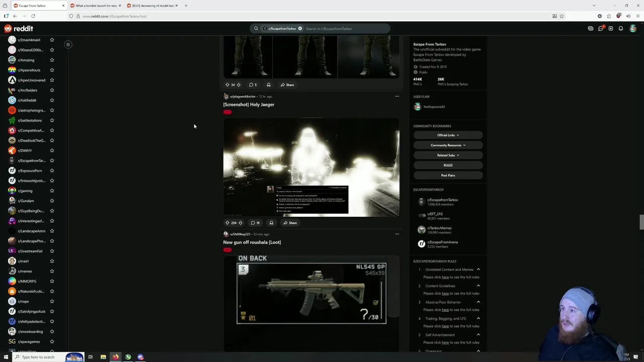
Task: Bookmark this page with the star
Action: coord(561,16)
